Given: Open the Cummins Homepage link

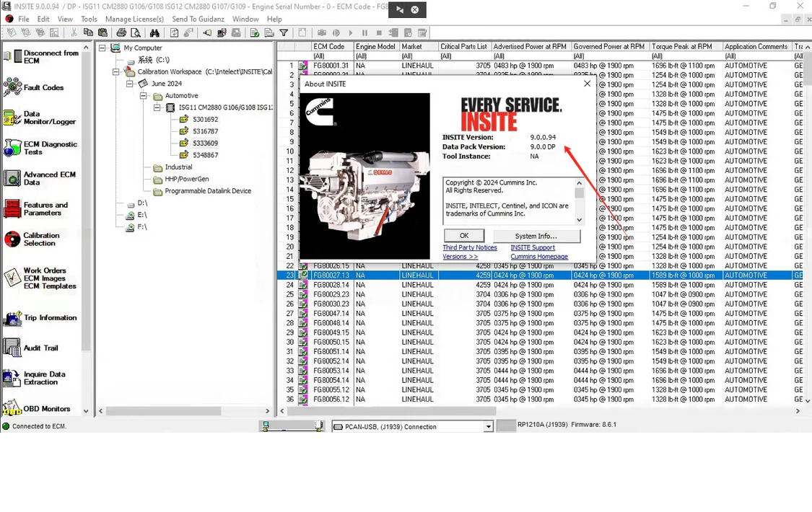Looking at the screenshot, I should click(x=539, y=256).
